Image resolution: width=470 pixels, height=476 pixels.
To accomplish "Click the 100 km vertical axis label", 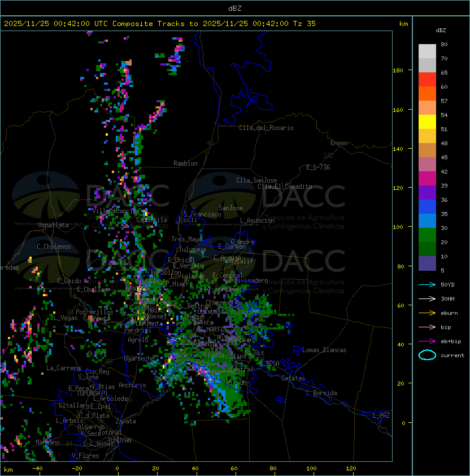I will pos(398,227).
